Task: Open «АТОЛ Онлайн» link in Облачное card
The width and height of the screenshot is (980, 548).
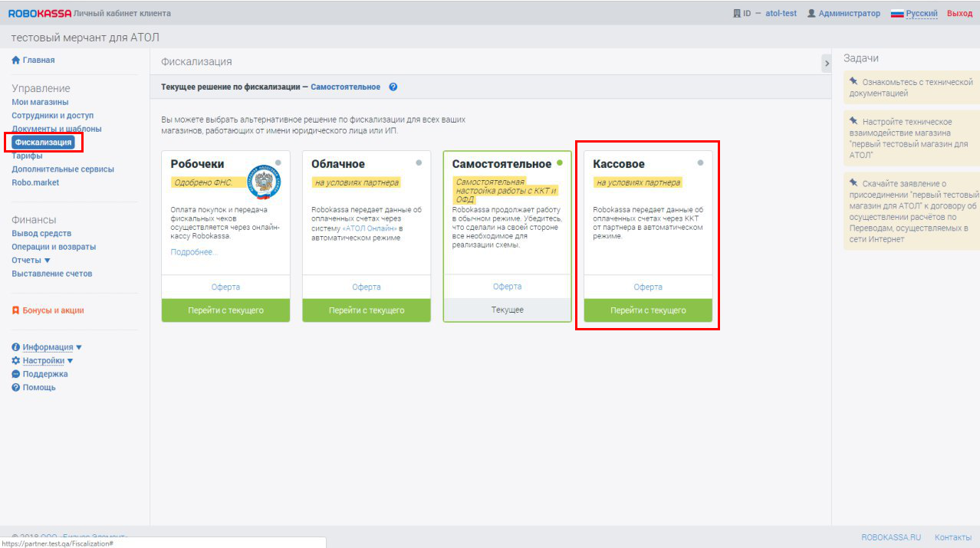Action: click(x=370, y=228)
